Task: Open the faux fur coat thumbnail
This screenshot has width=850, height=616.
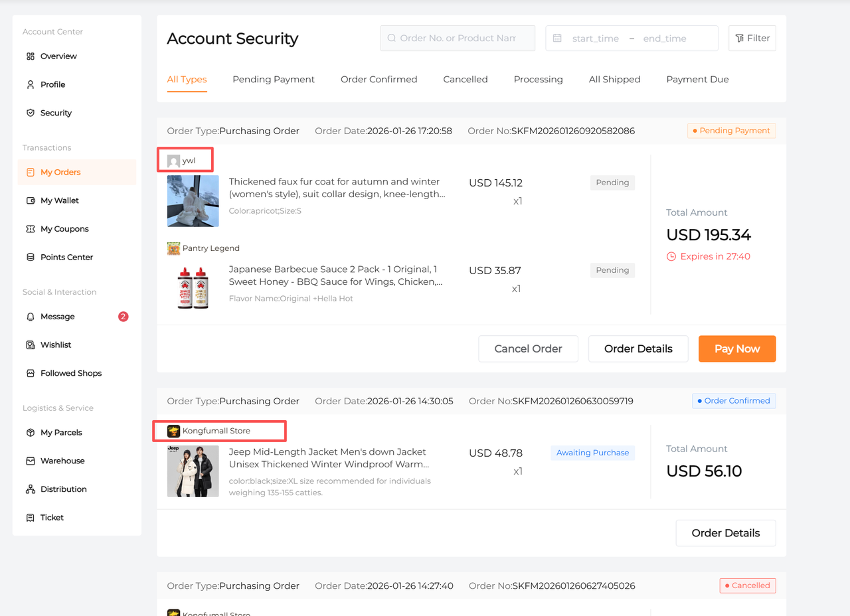Action: tap(193, 201)
